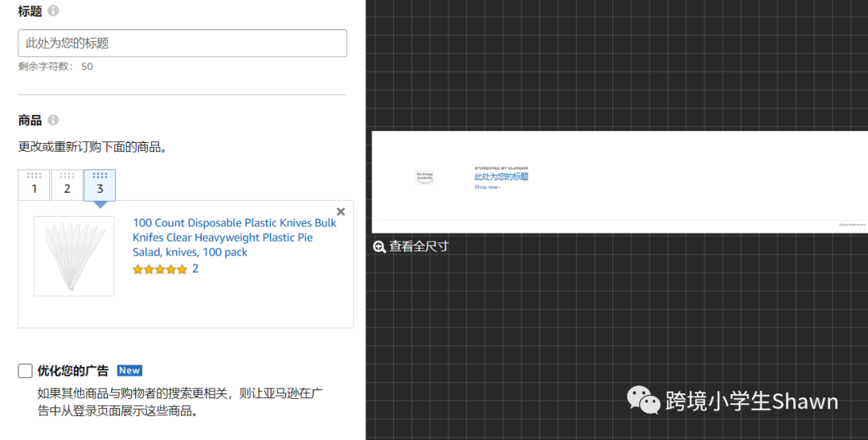The image size is (868, 440).
Task: Open the review count next to the stars
Action: [195, 269]
